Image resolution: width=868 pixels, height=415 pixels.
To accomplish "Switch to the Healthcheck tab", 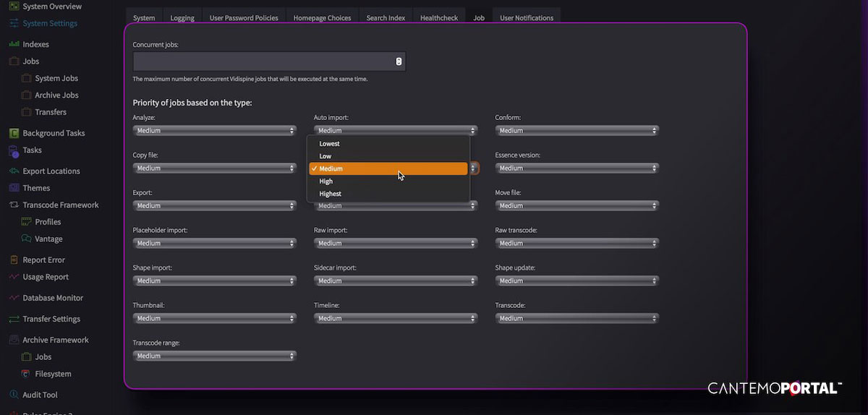I will pyautogui.click(x=438, y=17).
